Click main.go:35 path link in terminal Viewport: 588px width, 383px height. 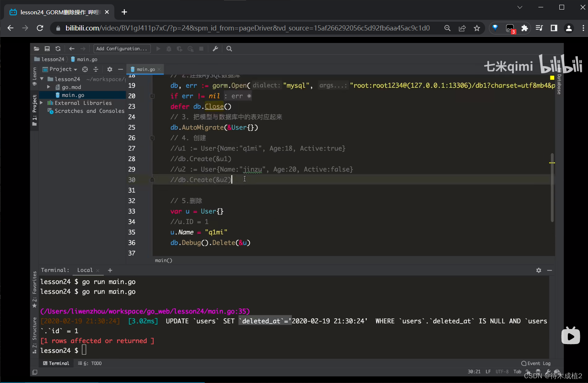point(145,311)
